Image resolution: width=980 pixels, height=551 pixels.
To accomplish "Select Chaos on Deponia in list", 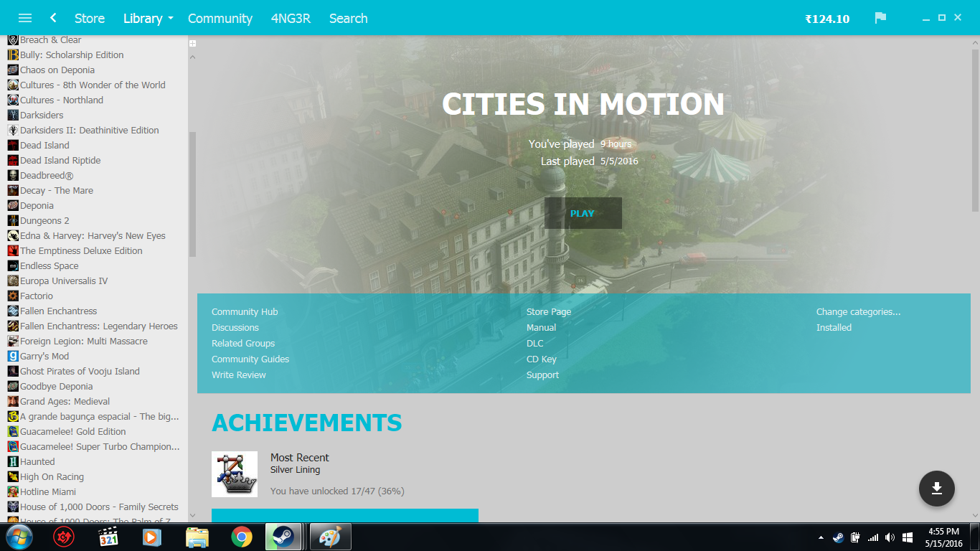I will point(57,70).
